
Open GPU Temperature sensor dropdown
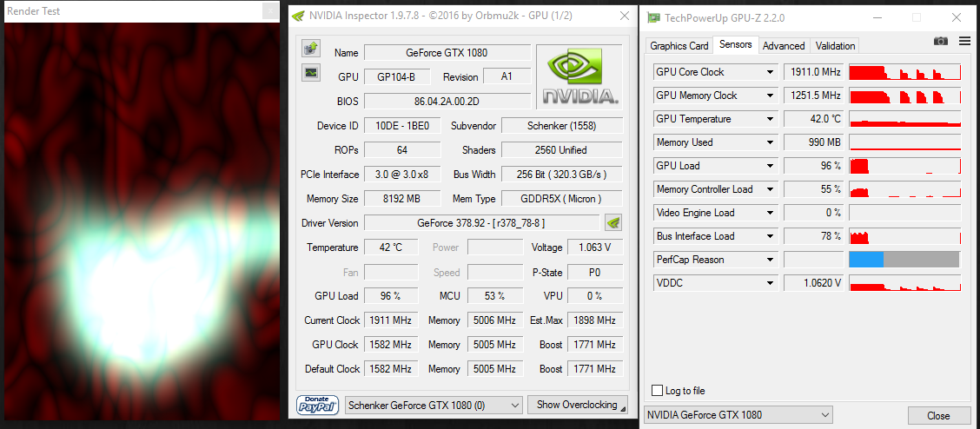point(771,119)
